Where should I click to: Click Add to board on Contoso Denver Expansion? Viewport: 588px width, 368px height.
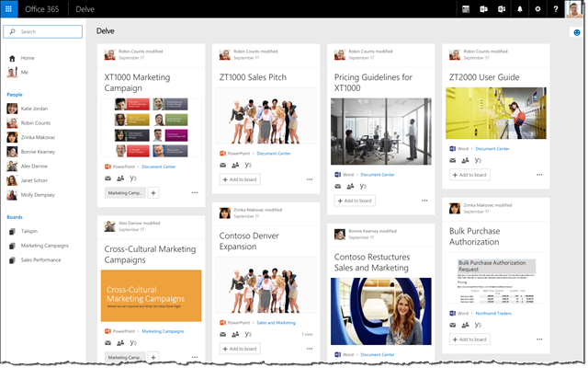click(x=240, y=349)
